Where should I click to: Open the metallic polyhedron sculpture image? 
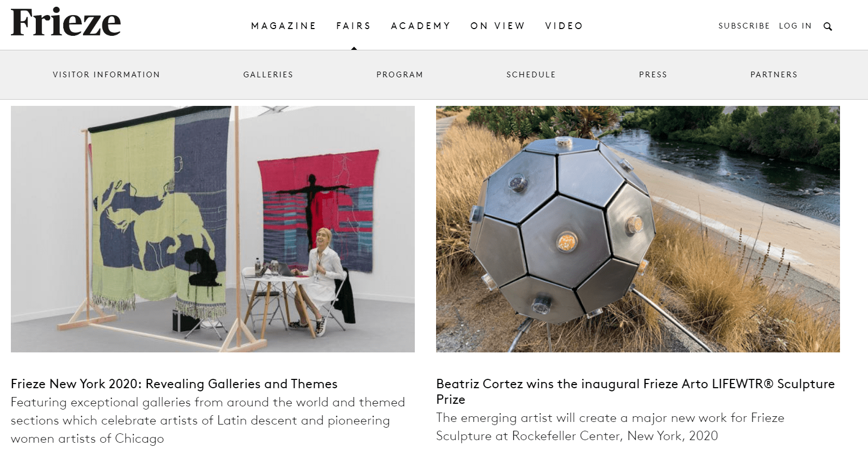click(x=638, y=229)
